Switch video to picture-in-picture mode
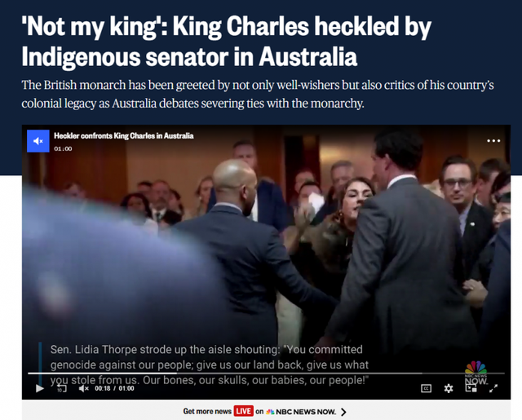Screen dimensions: 522x420 471,388
